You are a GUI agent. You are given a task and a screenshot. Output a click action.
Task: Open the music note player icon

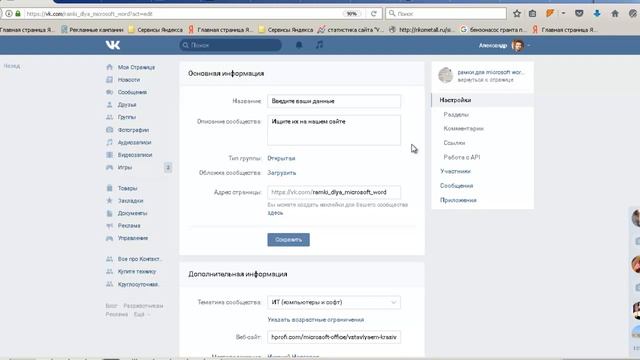pyautogui.click(x=319, y=45)
